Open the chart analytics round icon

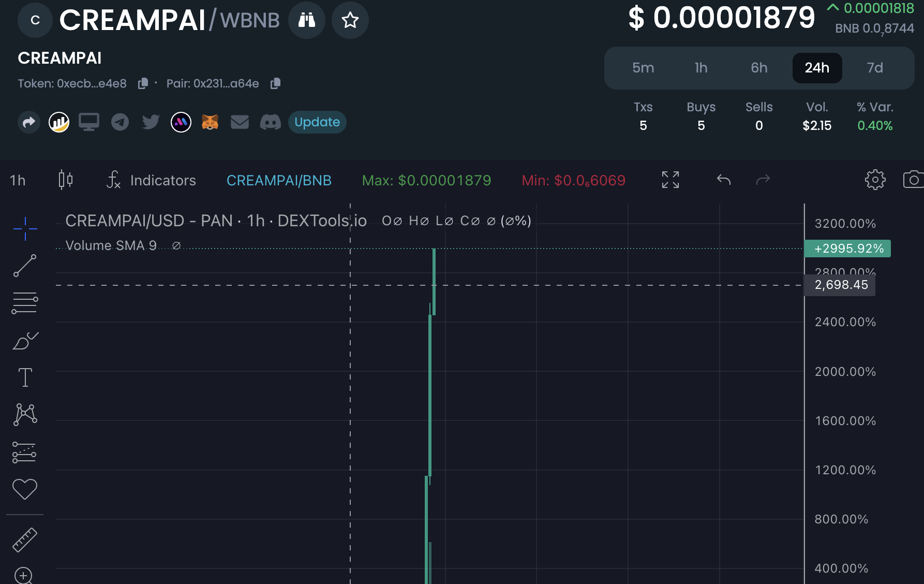tap(59, 122)
